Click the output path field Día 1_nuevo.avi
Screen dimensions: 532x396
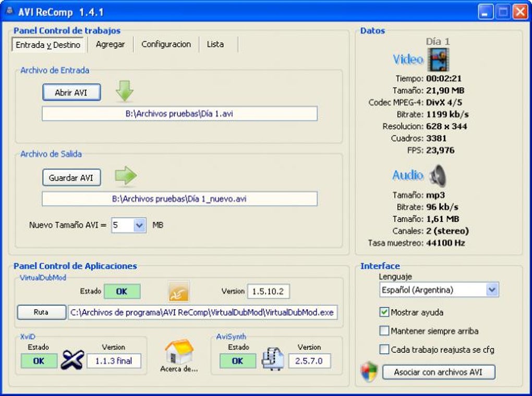click(x=179, y=199)
